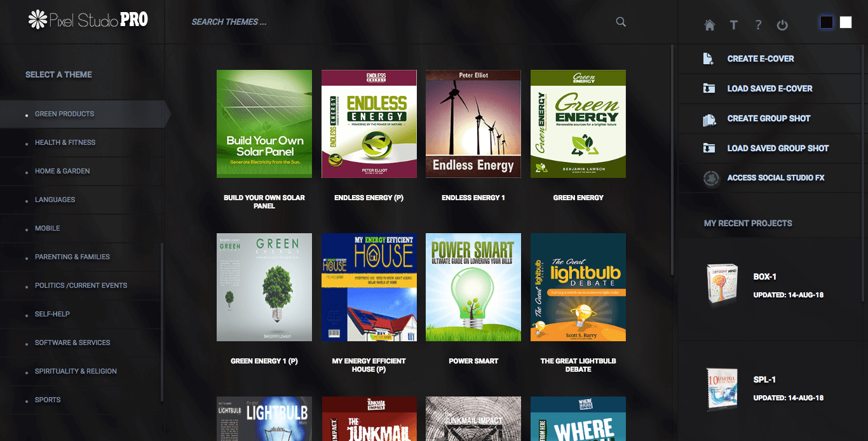Select the Green Energy 1 (P) tree cover

click(264, 287)
